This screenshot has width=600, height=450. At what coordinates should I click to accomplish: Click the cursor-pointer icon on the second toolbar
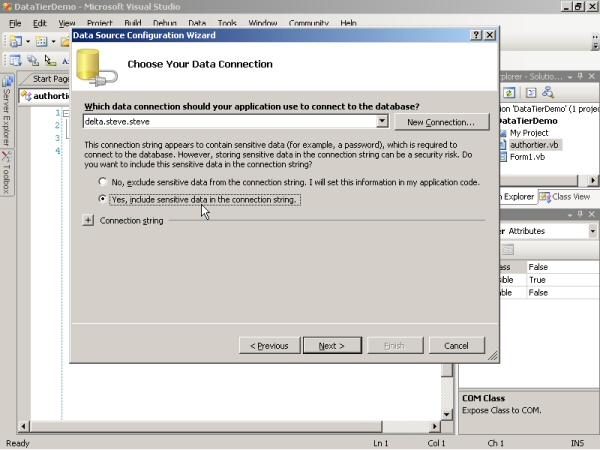(x=50, y=60)
